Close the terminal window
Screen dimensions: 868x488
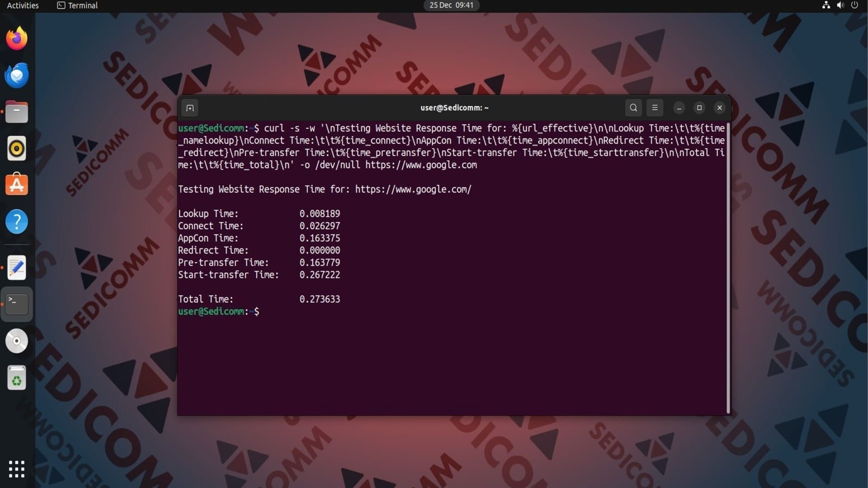[720, 108]
